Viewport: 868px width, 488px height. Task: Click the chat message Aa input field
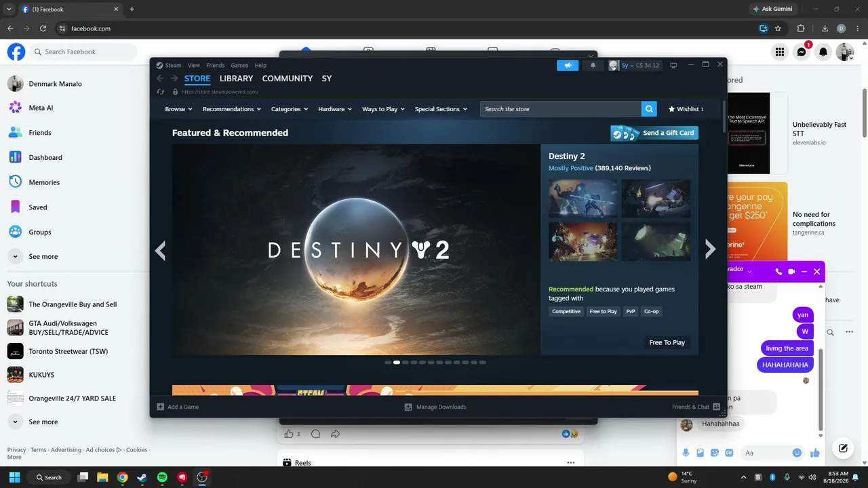click(x=763, y=453)
